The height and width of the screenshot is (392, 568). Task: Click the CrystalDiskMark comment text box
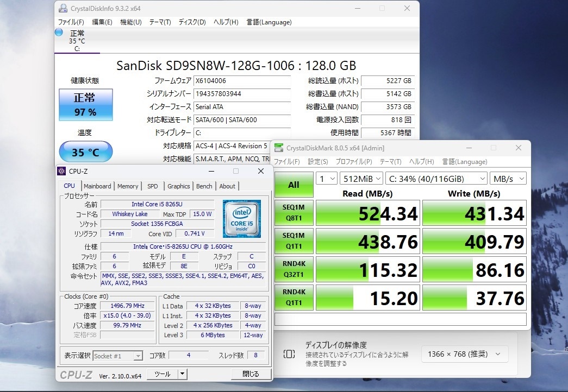click(x=400, y=319)
